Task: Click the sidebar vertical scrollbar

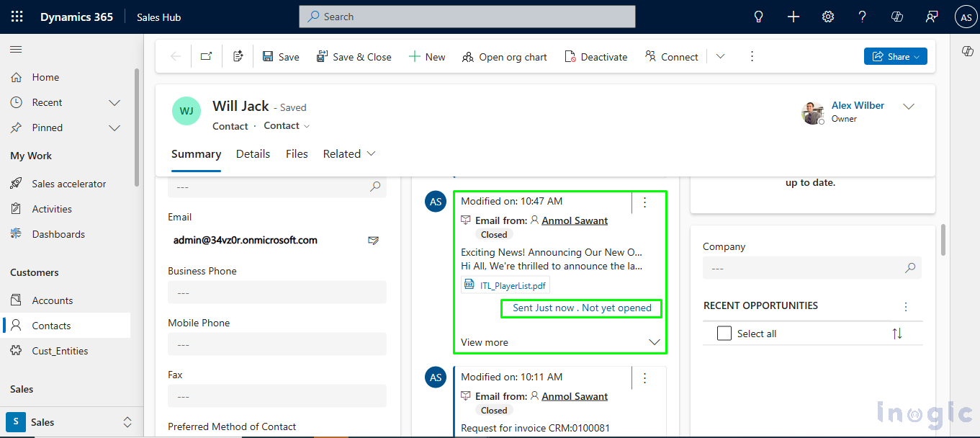Action: (137, 128)
